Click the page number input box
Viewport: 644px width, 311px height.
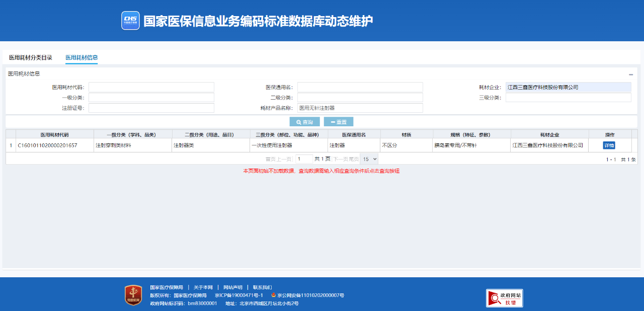pos(304,159)
